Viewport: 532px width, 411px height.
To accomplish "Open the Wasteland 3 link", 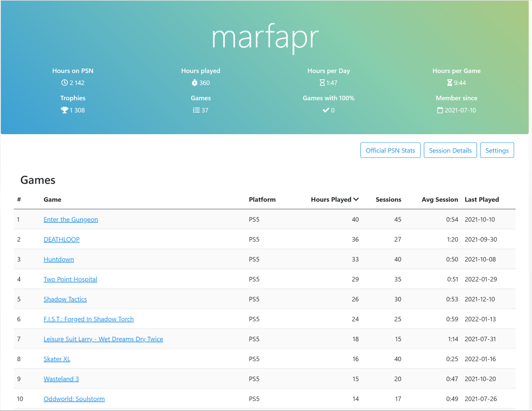I will coord(61,379).
